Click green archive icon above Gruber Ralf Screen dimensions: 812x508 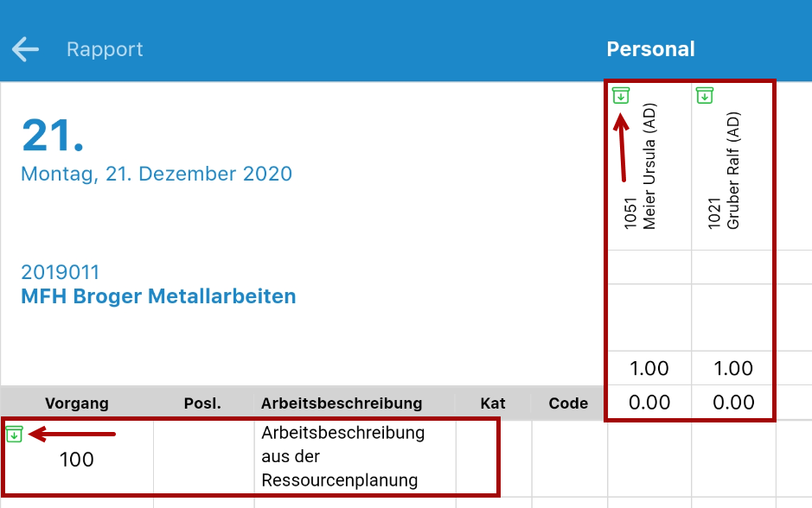705,95
